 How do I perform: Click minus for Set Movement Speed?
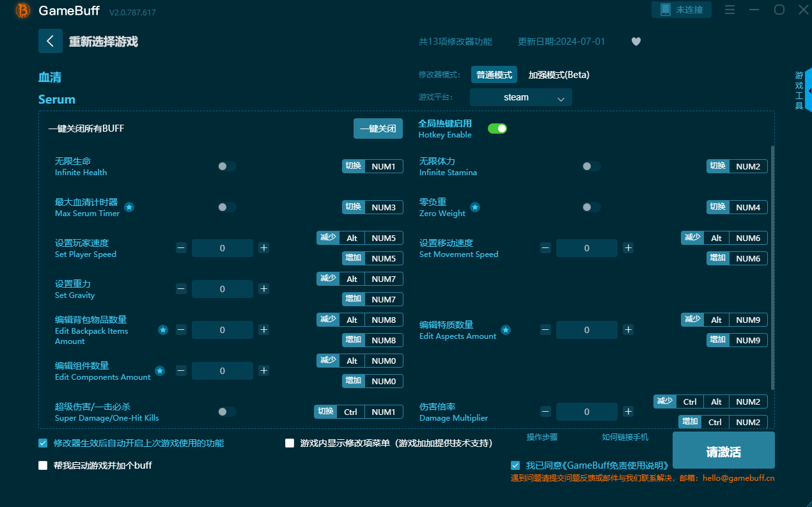coord(545,248)
